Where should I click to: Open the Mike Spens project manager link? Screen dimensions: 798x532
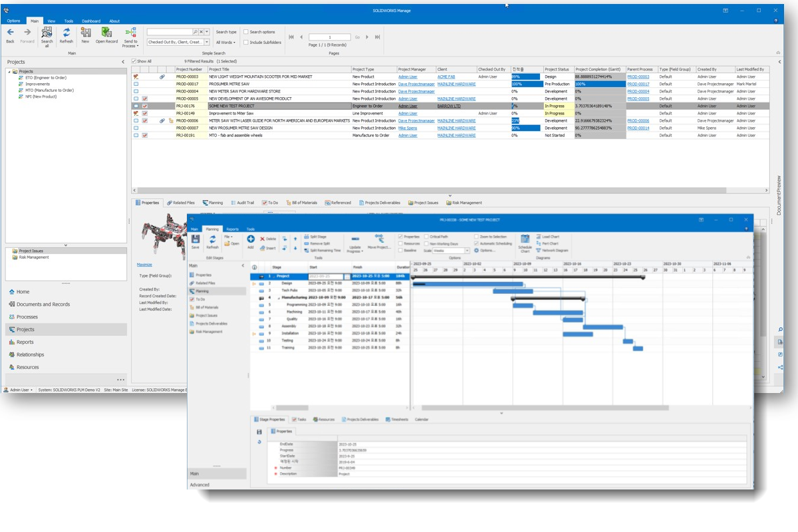(408, 128)
